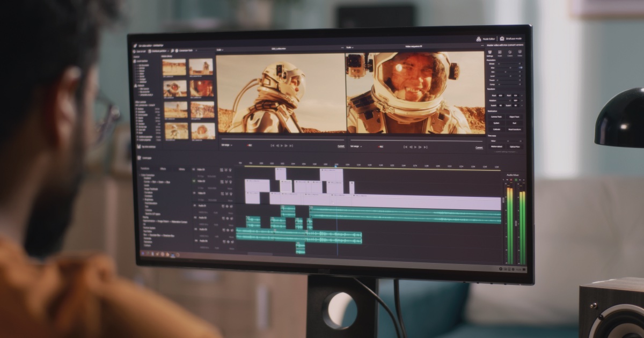Viewport: 644px width, 338px height.
Task: Open the View tab in the inspector
Action: 519,53
